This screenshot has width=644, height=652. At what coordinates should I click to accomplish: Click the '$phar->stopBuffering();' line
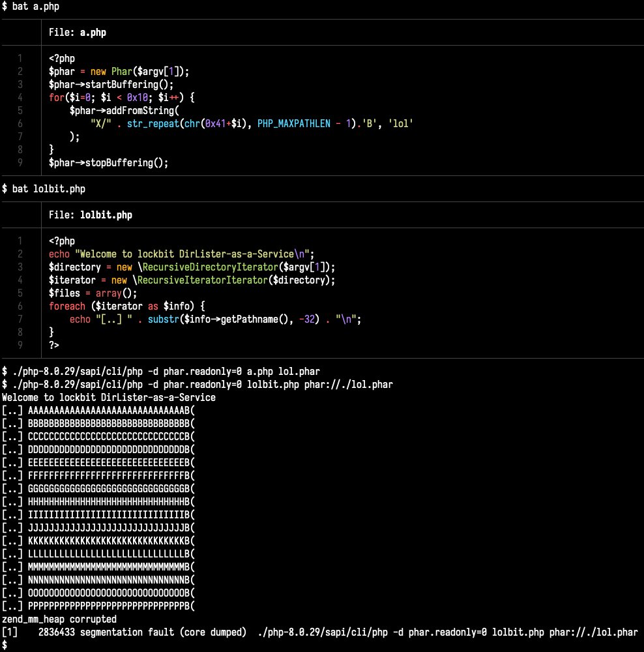108,162
